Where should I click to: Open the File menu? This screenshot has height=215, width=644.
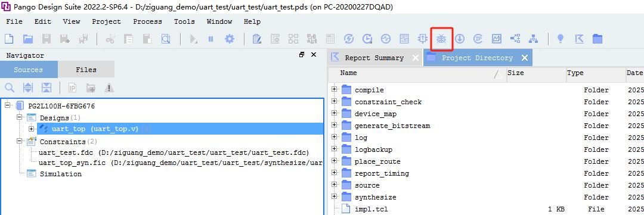pyautogui.click(x=14, y=21)
